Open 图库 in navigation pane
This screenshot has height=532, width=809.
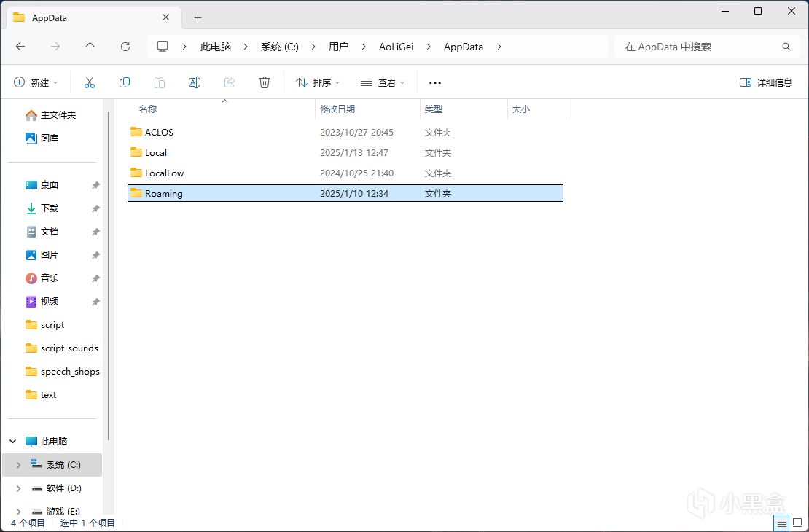point(52,138)
